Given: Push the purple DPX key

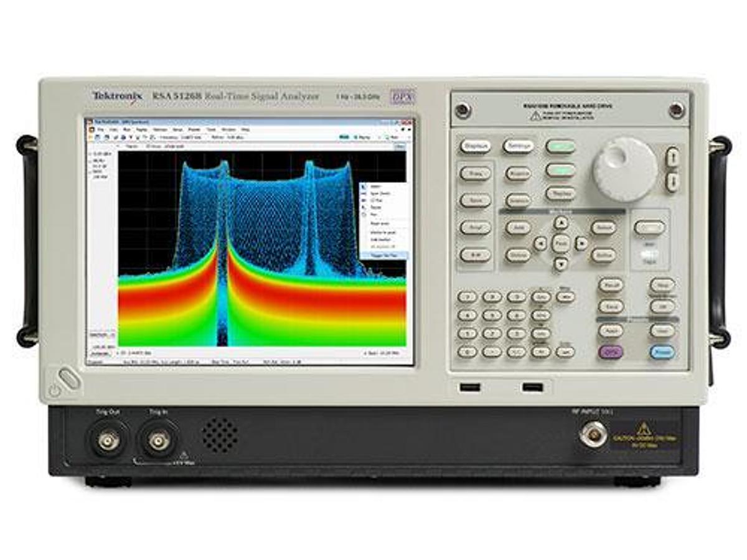Looking at the screenshot, I should 611,352.
